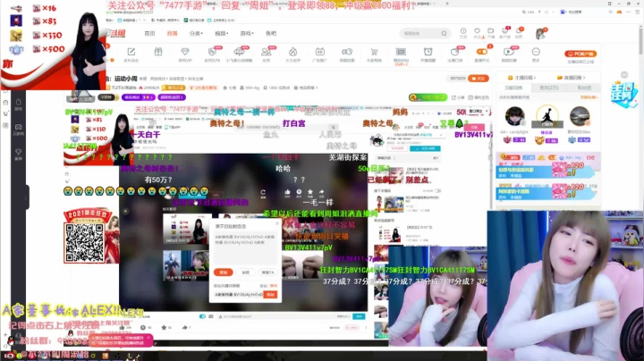Expand the 视频 dropdown menu

222,33
